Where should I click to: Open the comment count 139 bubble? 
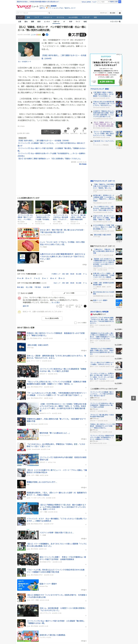click(x=33, y=35)
